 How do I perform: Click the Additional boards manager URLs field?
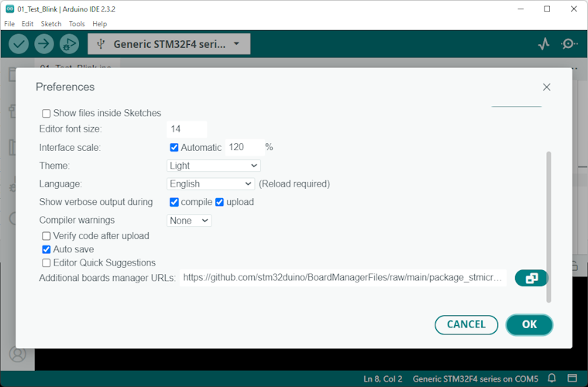click(342, 278)
